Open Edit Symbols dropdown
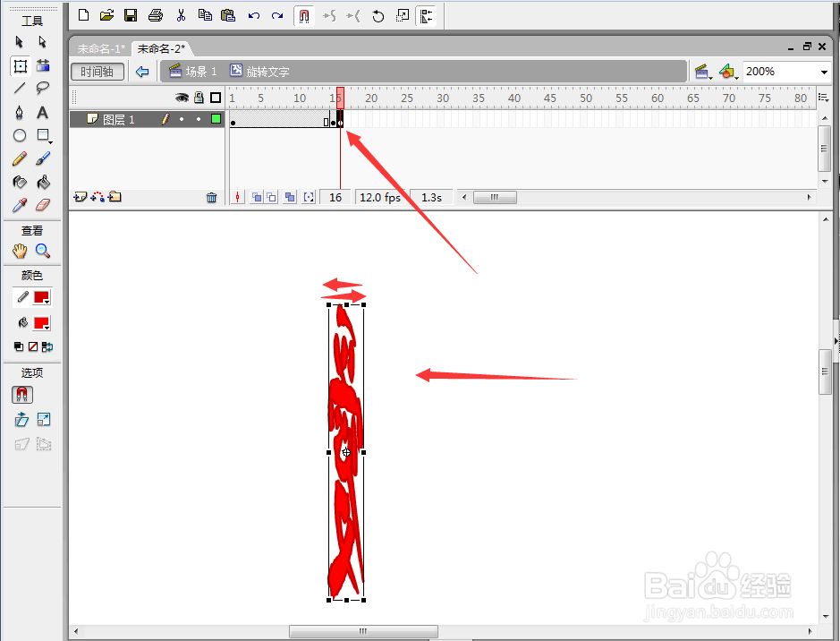 tap(728, 72)
